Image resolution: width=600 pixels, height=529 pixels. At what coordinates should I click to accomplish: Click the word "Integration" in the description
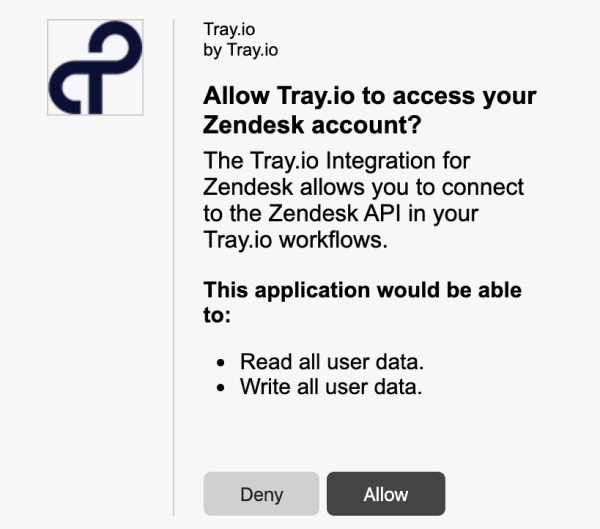380,161
